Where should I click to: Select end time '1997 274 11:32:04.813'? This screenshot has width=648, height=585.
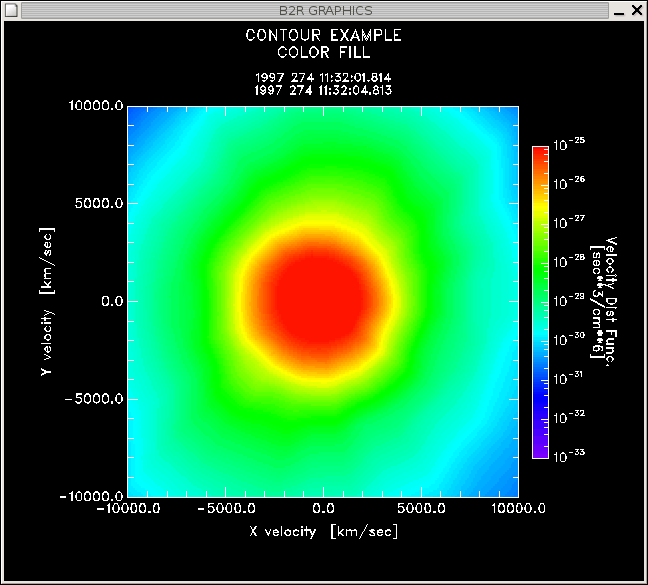(x=323, y=90)
